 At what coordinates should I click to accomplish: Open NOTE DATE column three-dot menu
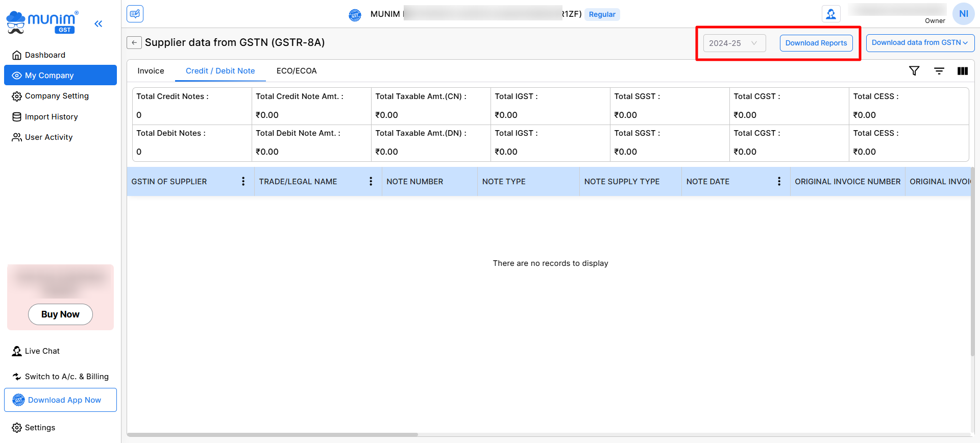point(779,181)
